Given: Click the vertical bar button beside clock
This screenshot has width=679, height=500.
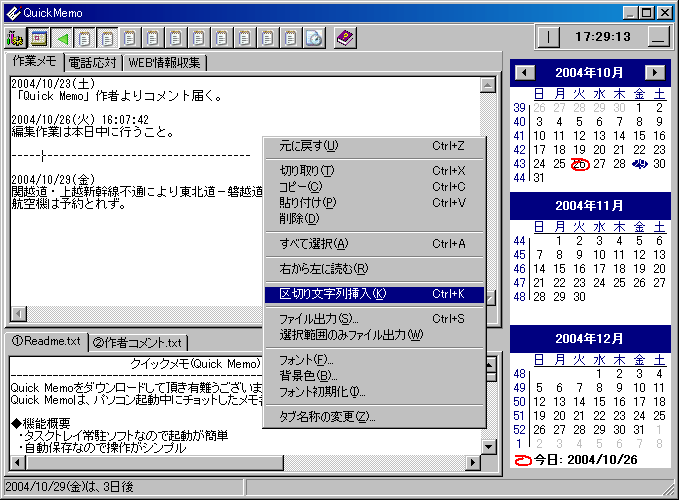Looking at the screenshot, I should (548, 37).
